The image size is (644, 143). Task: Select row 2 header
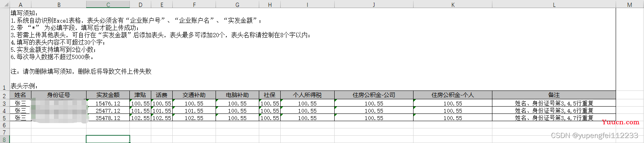click(5, 95)
